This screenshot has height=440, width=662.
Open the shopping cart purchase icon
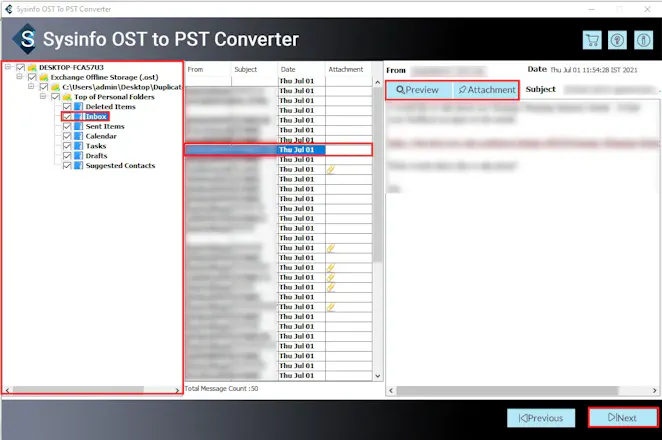click(x=592, y=40)
